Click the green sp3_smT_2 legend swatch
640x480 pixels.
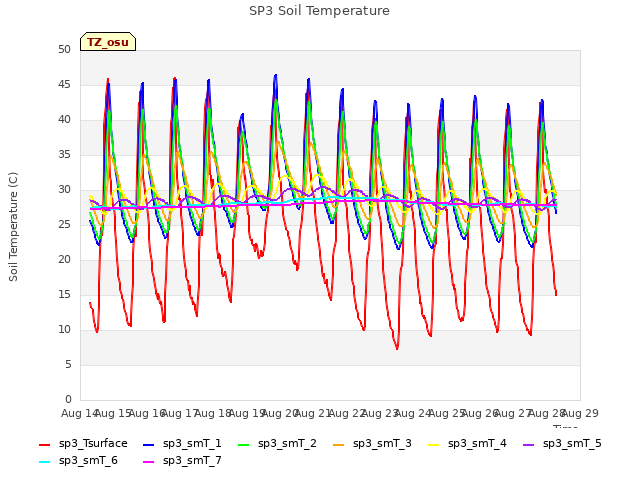coord(244,444)
